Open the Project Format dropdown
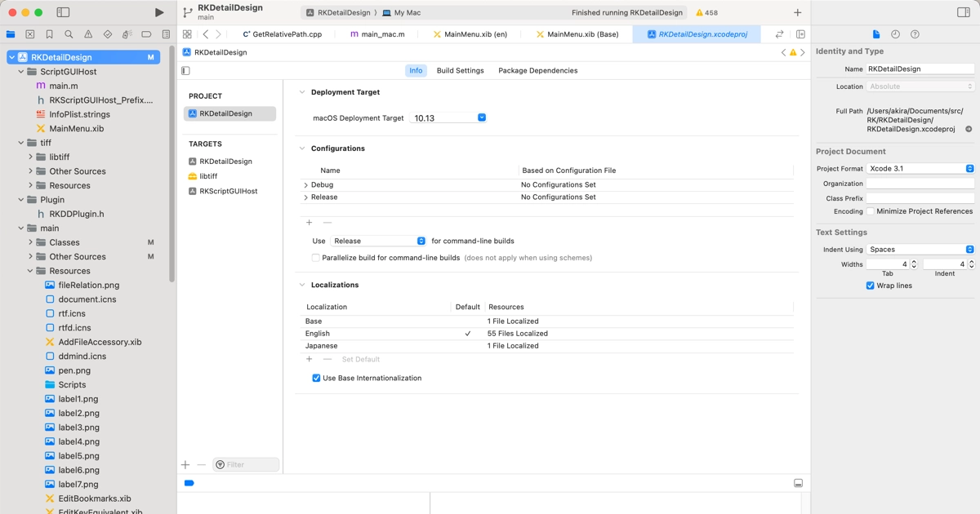980x514 pixels. click(x=920, y=168)
